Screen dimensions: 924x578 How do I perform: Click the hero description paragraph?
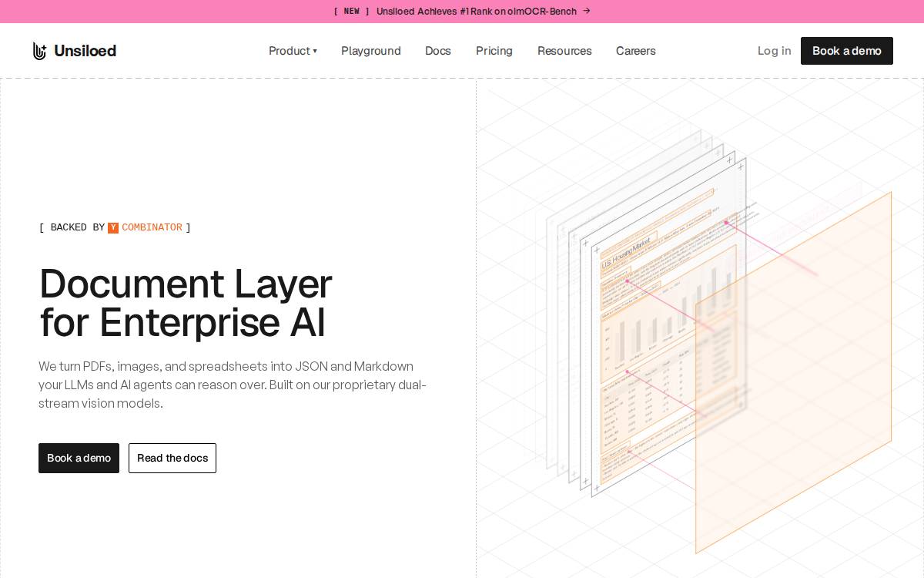[233, 385]
